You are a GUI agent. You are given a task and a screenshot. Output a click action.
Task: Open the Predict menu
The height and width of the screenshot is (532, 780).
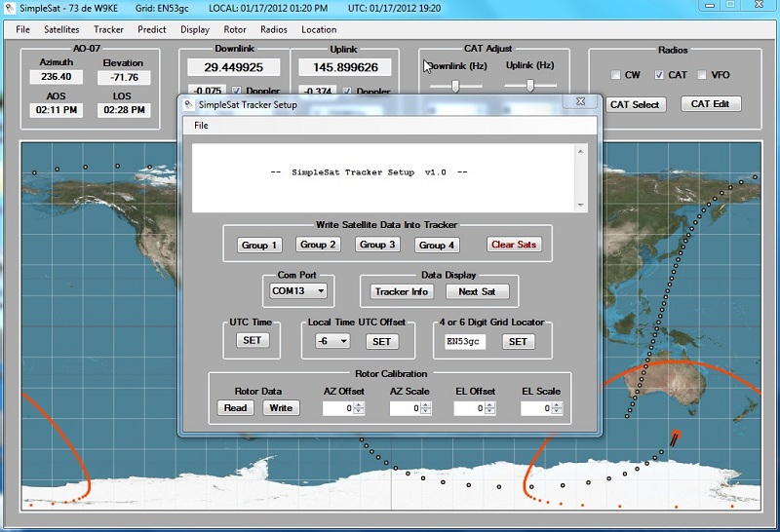tap(152, 29)
